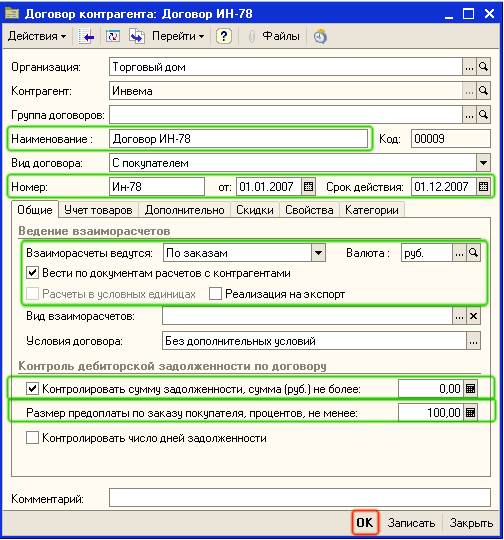Image resolution: width=504 pixels, height=540 pixels.
Task: Toggle Вести по документам расчетов checkbox
Action: pyautogui.click(x=32, y=273)
